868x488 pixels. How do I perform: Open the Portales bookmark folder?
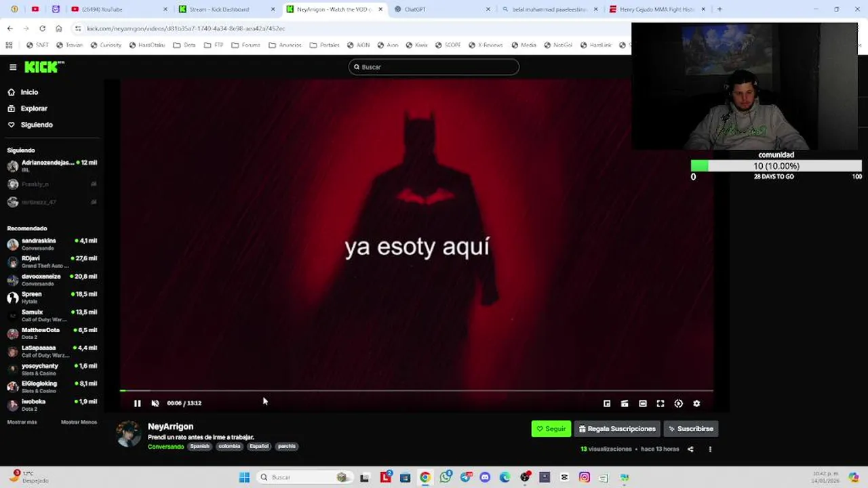[324, 45]
